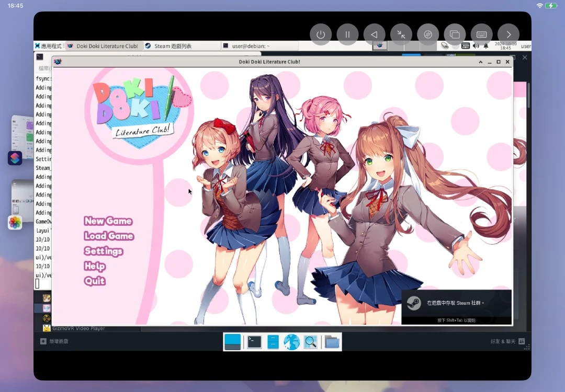Open the 應用程式 applications menu in panel

pyautogui.click(x=49, y=46)
